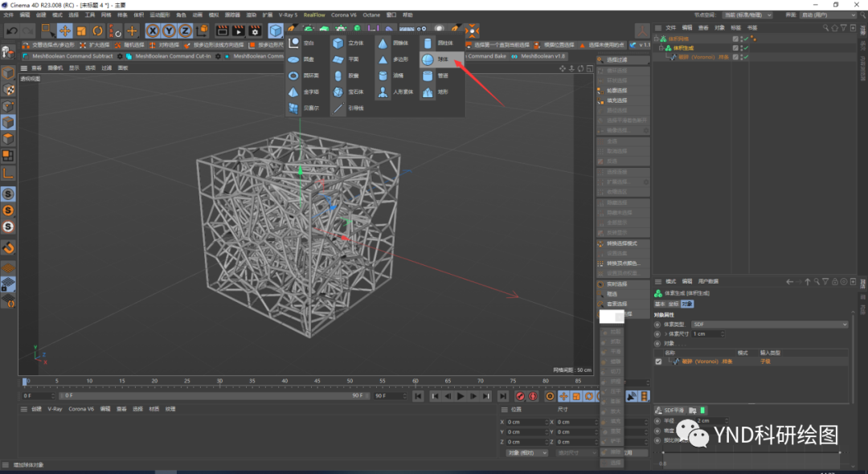Click the SDF平滑 filter button

pyautogui.click(x=669, y=411)
